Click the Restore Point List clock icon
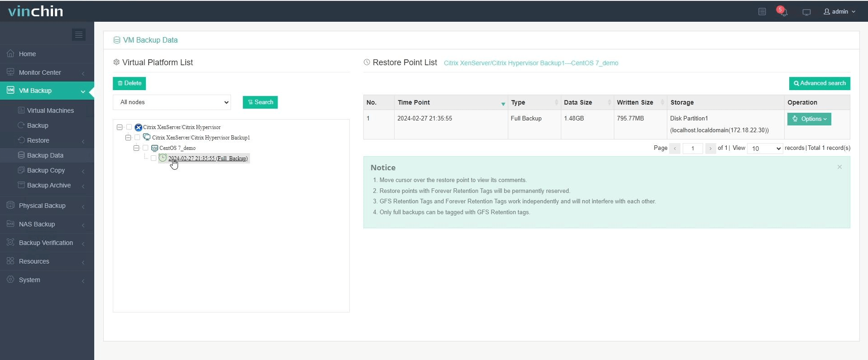The width and height of the screenshot is (868, 360). [x=367, y=62]
